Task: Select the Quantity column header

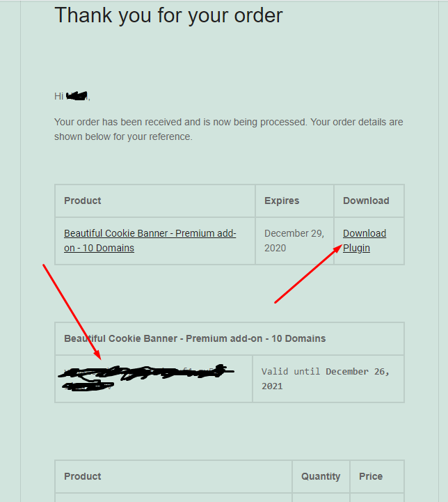Action: click(321, 476)
